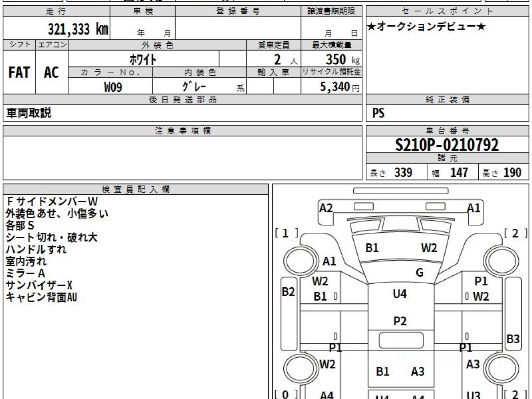The width and height of the screenshot is (532, 399).
Task: Click the P2 mark on the roof
Action: tap(400, 321)
